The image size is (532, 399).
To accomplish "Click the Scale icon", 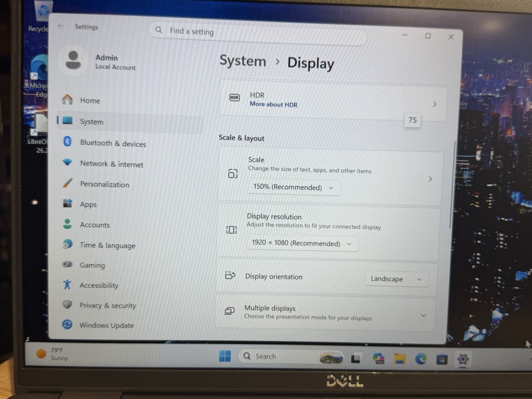I will [233, 173].
